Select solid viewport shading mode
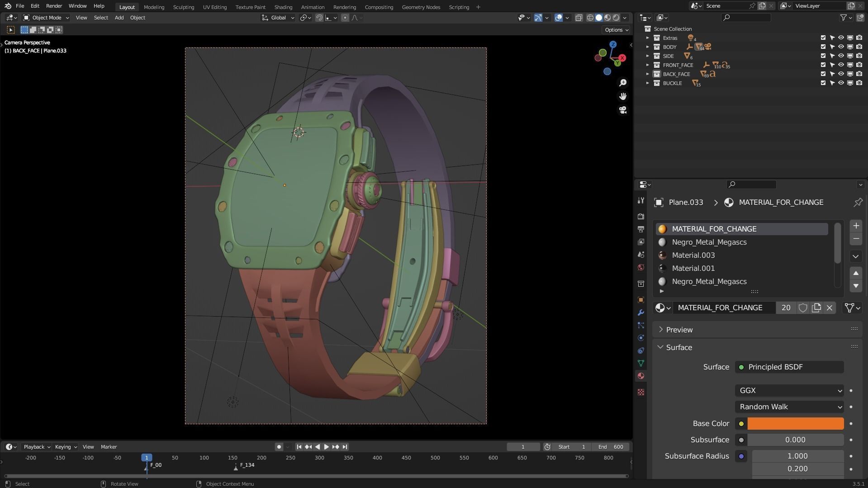The width and height of the screenshot is (868, 488). [599, 18]
